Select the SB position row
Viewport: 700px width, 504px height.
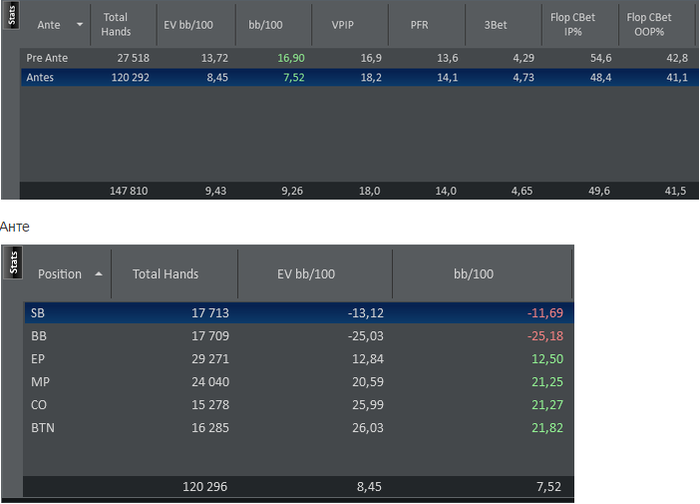300,313
